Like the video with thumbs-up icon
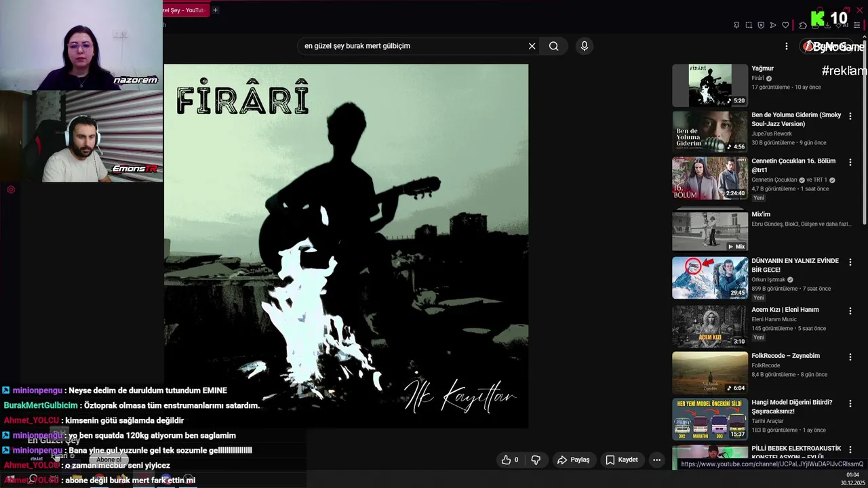Screen dimensions: 868x488 [x=510, y=460]
